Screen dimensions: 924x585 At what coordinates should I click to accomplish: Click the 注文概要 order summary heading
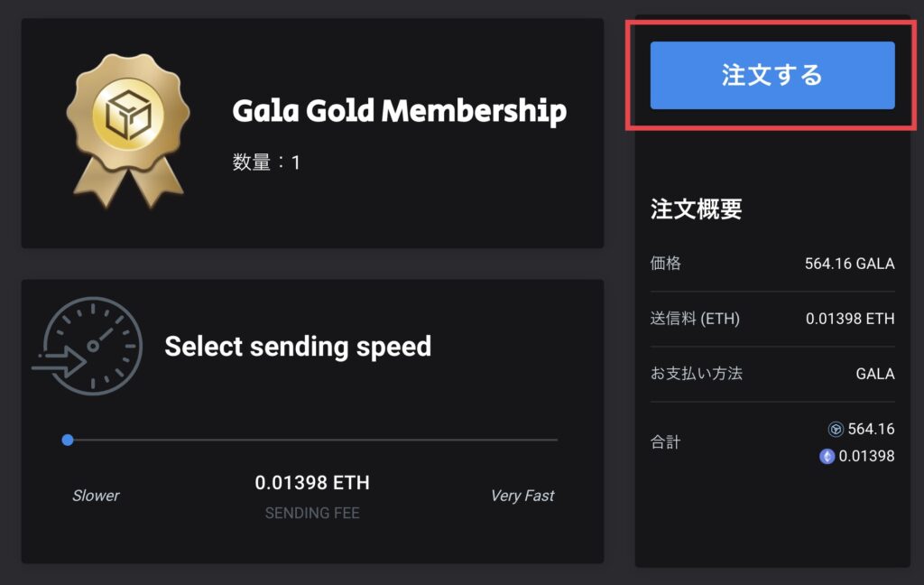coord(696,209)
